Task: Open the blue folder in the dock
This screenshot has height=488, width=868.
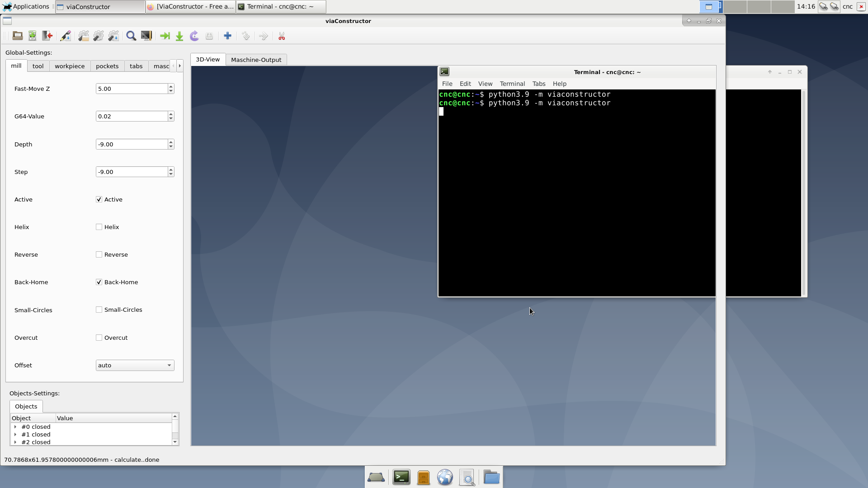Action: tap(491, 477)
